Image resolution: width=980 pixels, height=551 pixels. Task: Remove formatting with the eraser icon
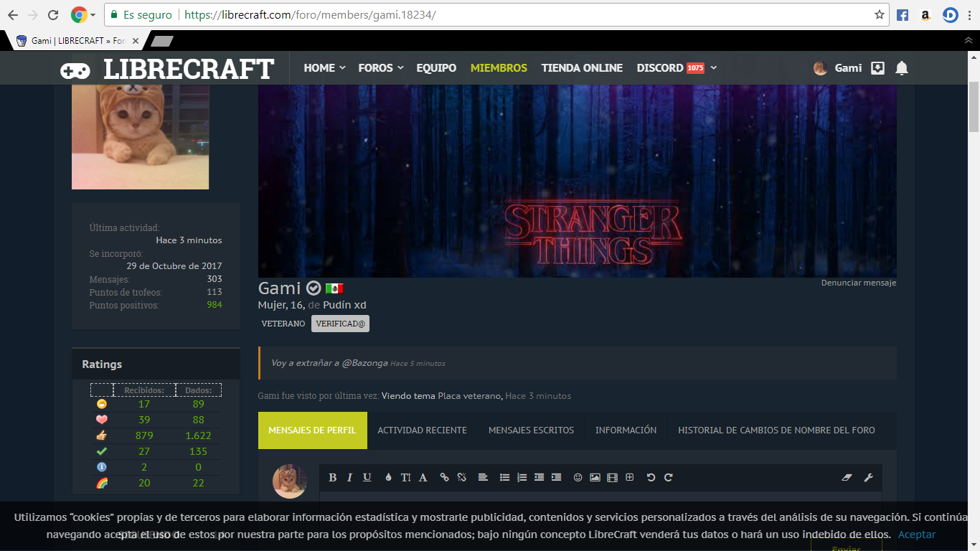pos(847,478)
